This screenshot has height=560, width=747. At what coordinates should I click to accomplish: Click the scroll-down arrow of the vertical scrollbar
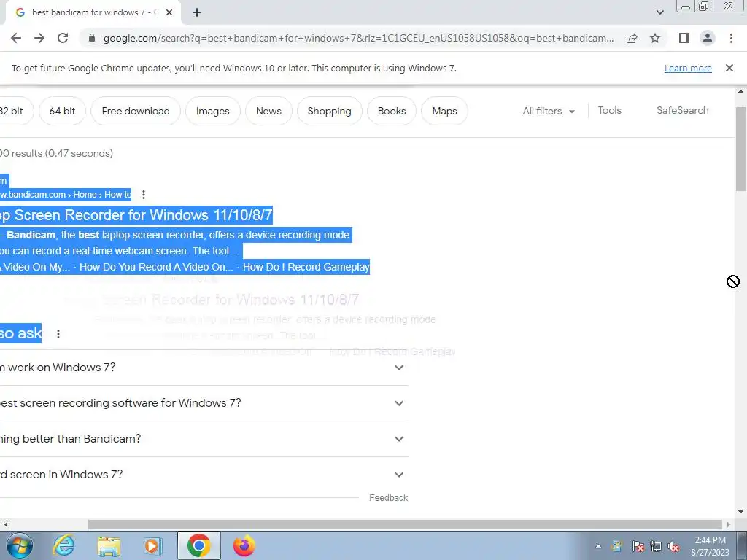point(741,512)
